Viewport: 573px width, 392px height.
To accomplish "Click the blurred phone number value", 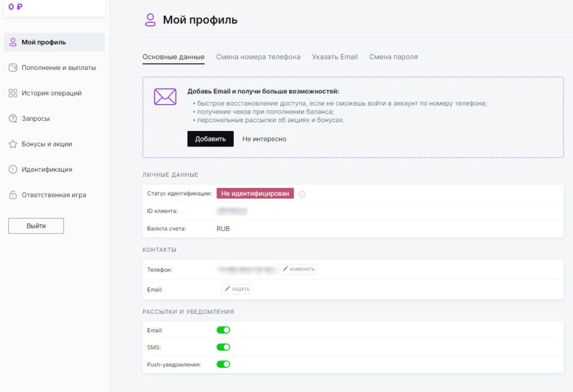I will click(x=247, y=269).
